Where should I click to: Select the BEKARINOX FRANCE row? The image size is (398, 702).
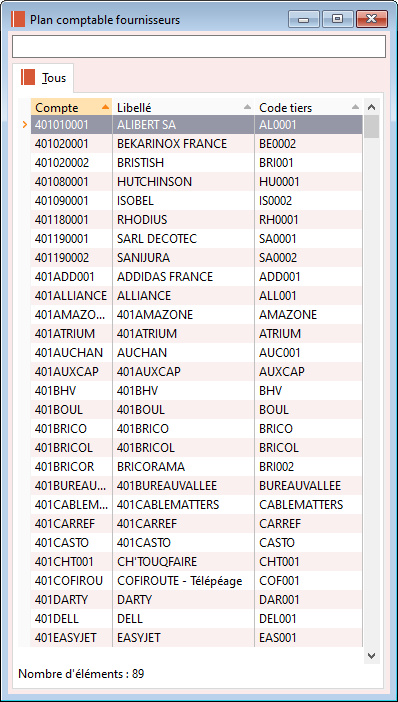pyautogui.click(x=197, y=144)
